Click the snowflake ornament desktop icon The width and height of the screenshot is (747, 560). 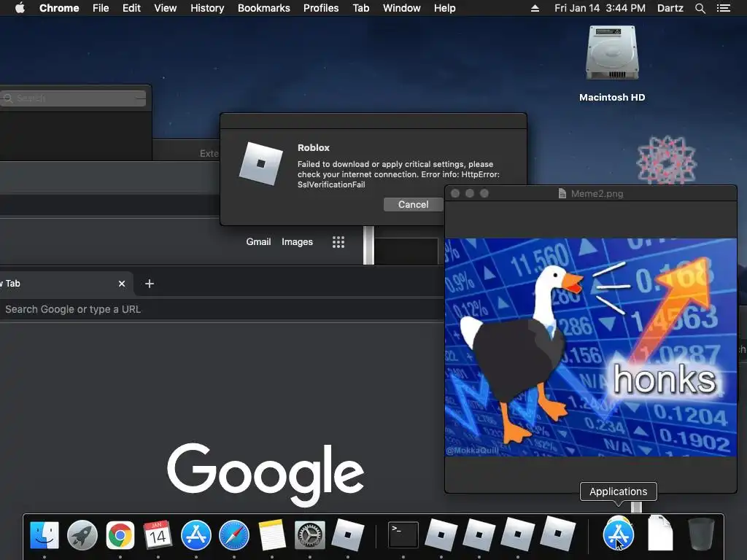[667, 160]
